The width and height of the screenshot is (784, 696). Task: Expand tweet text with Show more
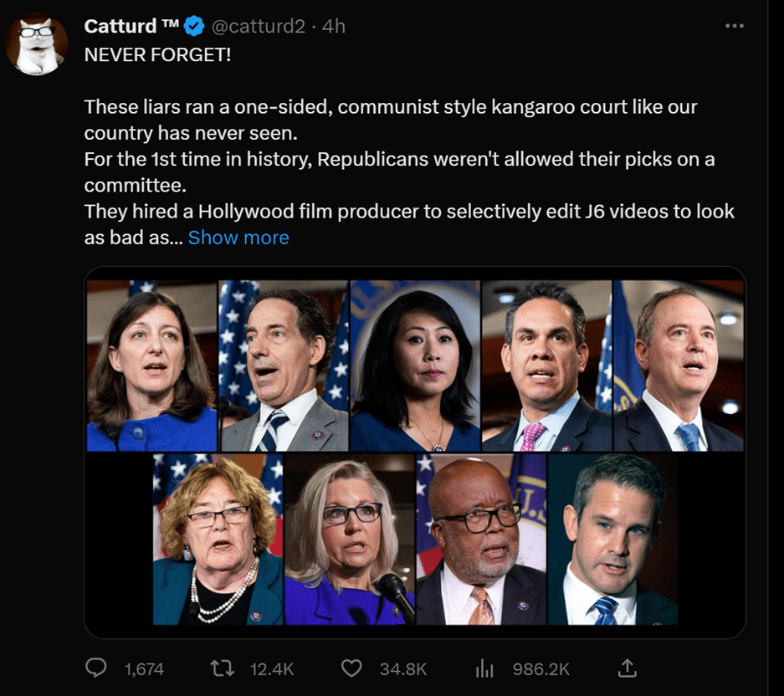tap(238, 238)
